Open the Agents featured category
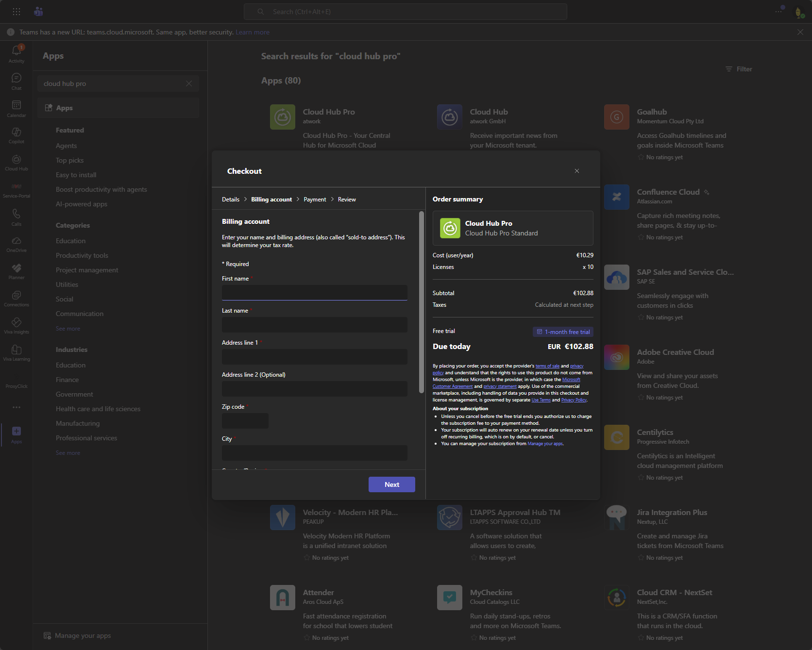Screen dimensions: 812x650 click(x=66, y=146)
